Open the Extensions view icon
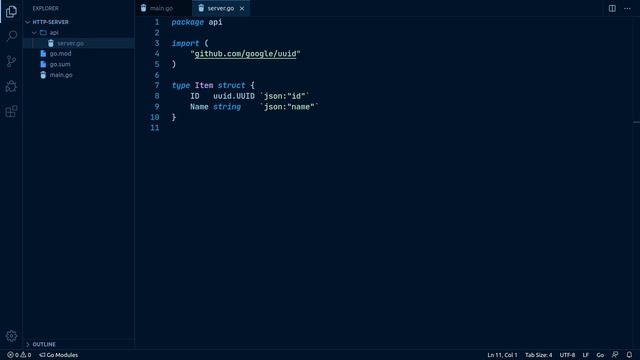Screen dimensions: 640x360 click(x=11, y=111)
